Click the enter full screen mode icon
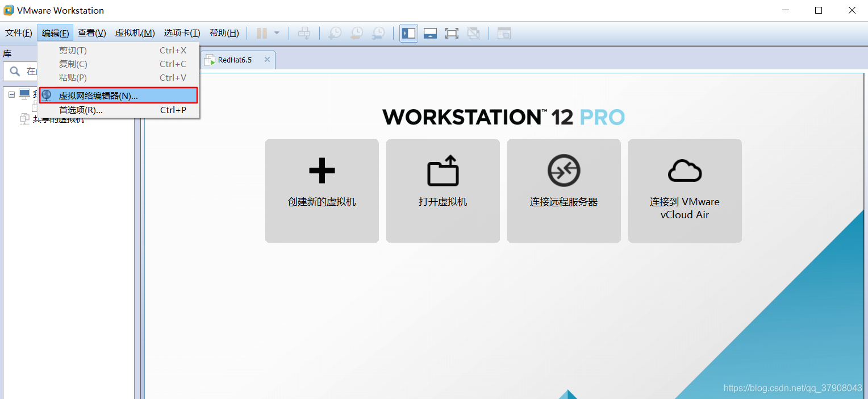 [452, 33]
